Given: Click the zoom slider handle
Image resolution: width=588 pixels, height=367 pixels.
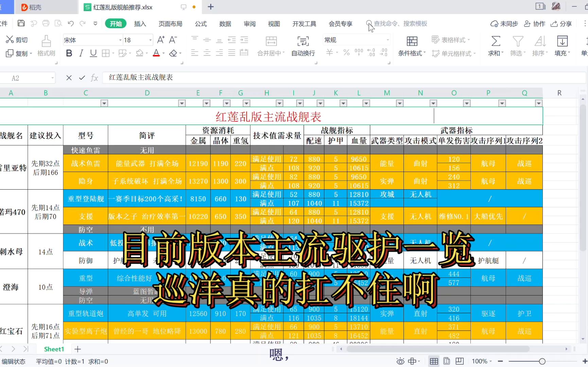Looking at the screenshot, I should coord(542,361).
